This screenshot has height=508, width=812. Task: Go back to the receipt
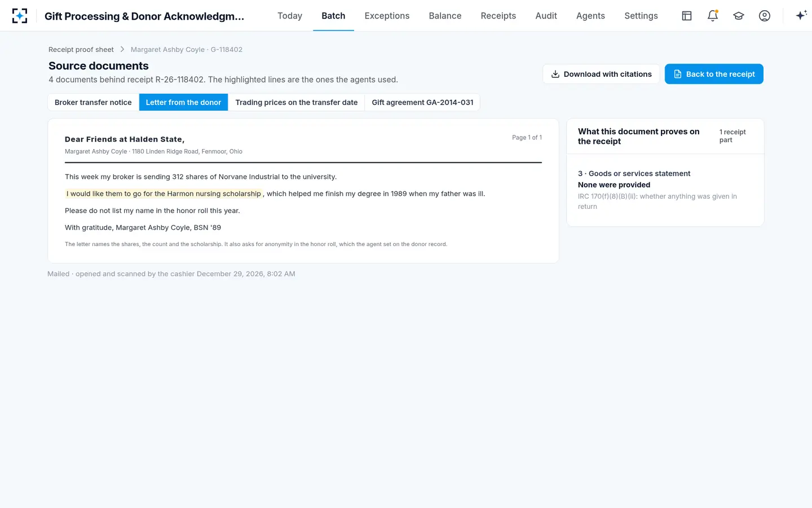pyautogui.click(x=714, y=74)
